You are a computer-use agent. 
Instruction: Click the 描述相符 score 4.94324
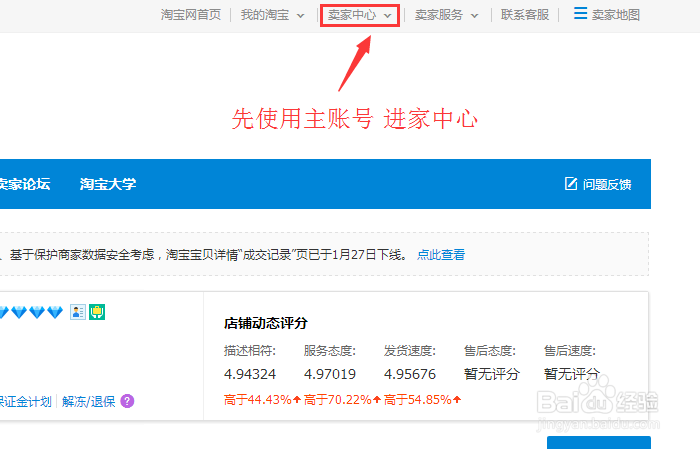coord(250,374)
